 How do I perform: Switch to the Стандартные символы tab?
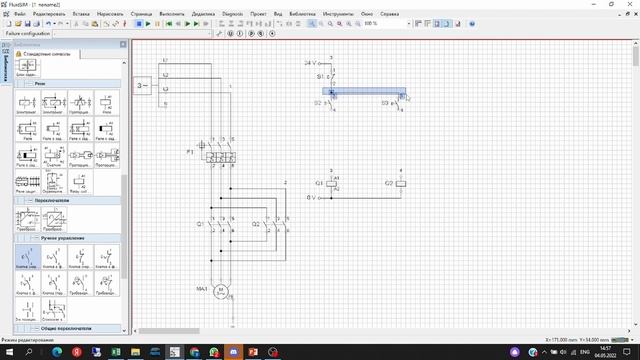[47, 54]
